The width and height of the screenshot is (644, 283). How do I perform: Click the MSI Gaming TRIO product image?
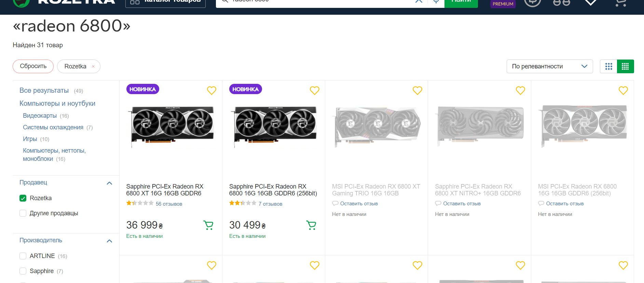376,127
